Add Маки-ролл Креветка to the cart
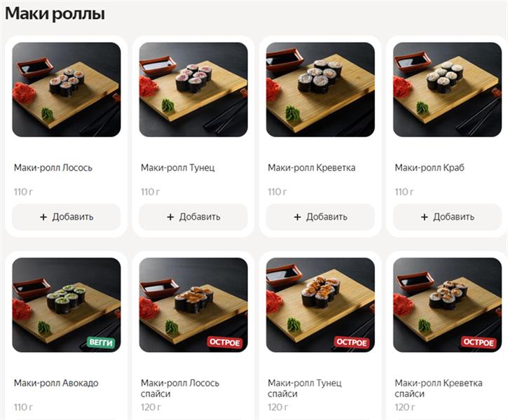The height and width of the screenshot is (420, 508). (x=320, y=217)
